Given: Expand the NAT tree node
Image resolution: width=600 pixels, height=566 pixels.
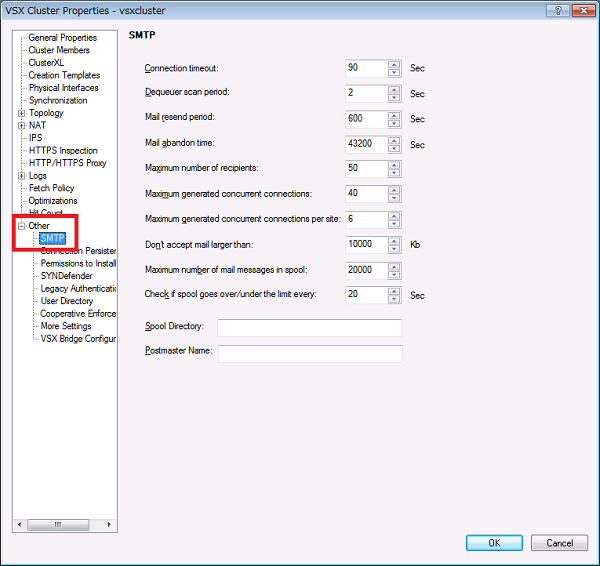Looking at the screenshot, I should coord(21,126).
